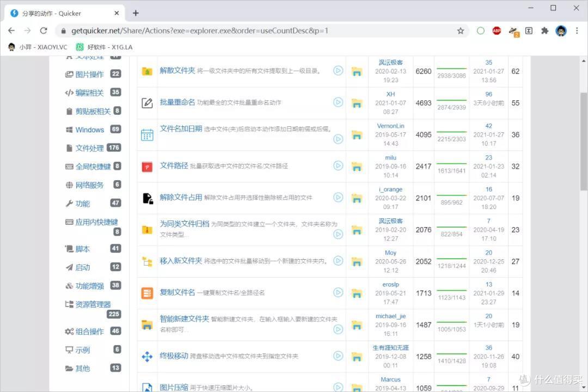This screenshot has width=588, height=392.
Task: Click the orange icon of 复制文件名
Action: click(x=147, y=293)
